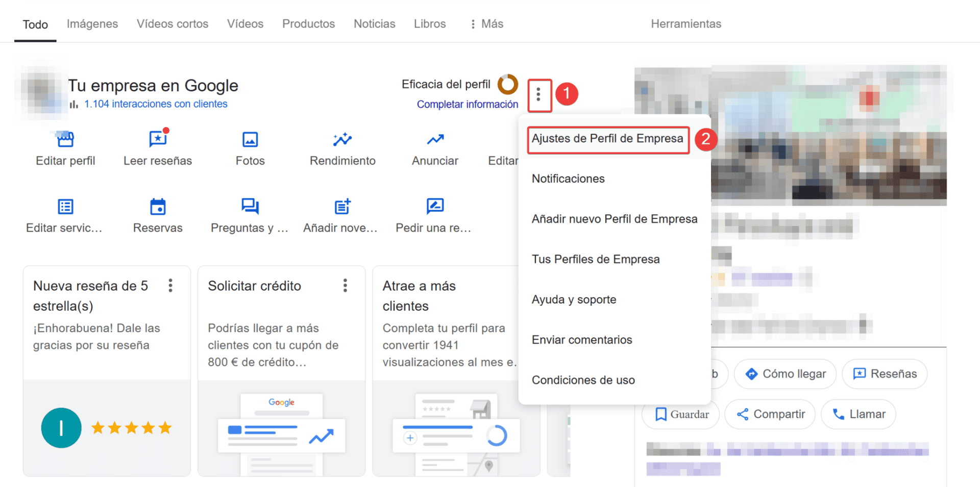Open the Añadir novedad icon
The image size is (980, 487).
[x=342, y=207]
